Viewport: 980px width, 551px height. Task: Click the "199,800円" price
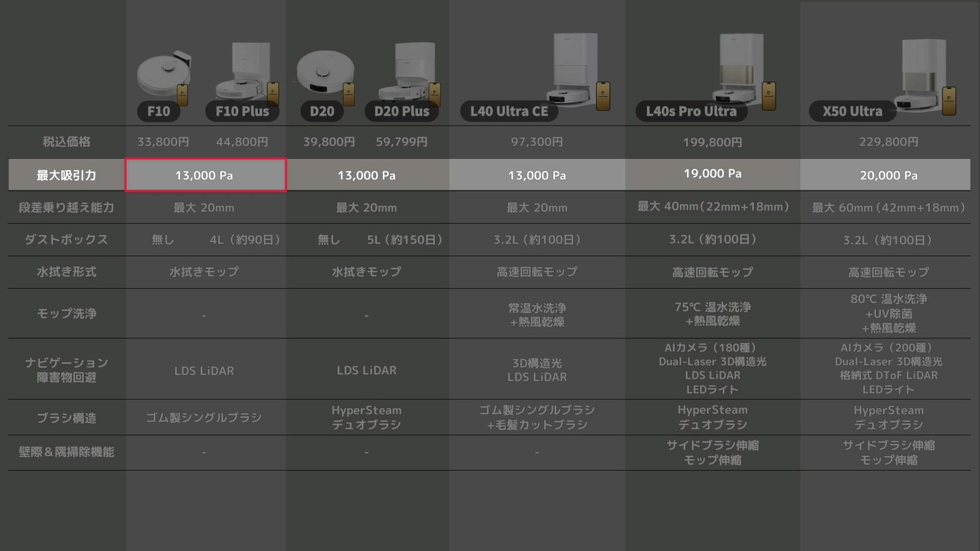coord(712,143)
